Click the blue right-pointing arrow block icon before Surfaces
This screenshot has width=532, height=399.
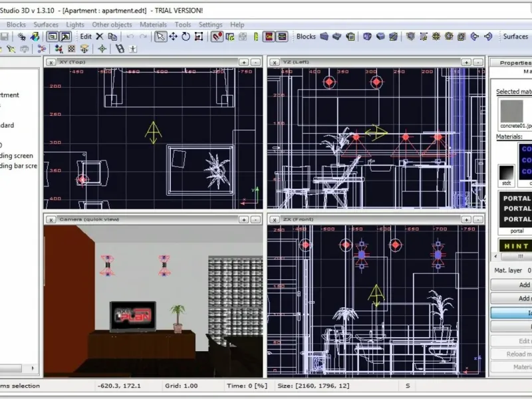point(488,37)
